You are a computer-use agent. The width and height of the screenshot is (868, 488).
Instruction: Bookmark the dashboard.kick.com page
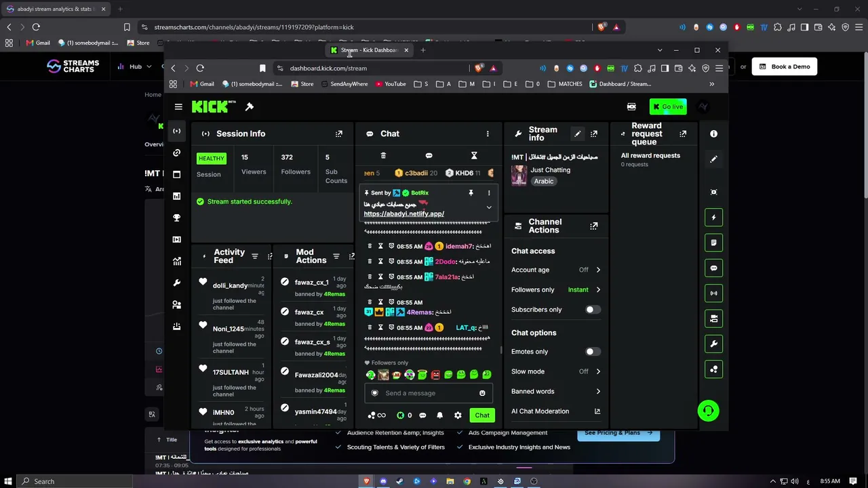[262, 68]
